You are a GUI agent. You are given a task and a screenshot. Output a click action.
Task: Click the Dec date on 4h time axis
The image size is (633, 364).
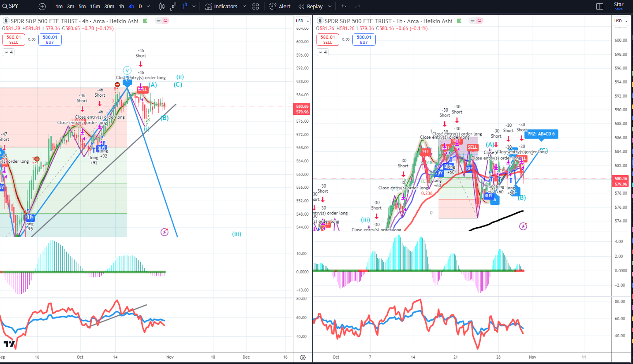(x=246, y=357)
